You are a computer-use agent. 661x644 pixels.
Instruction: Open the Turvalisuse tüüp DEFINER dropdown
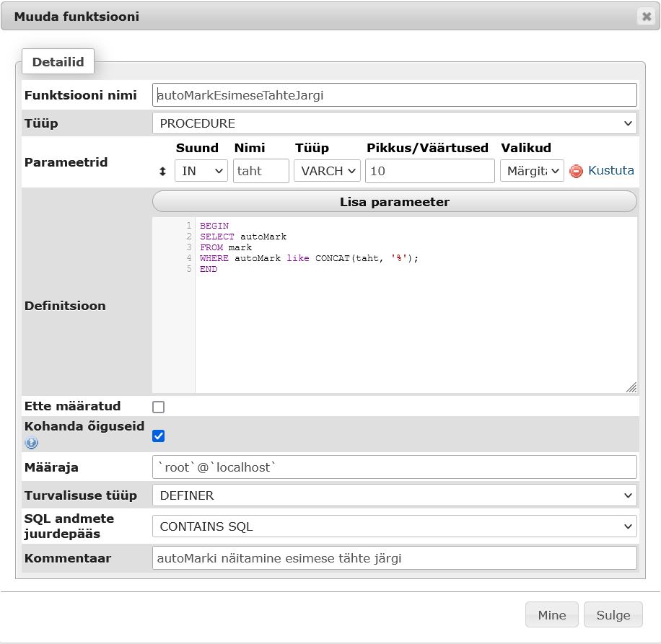394,495
